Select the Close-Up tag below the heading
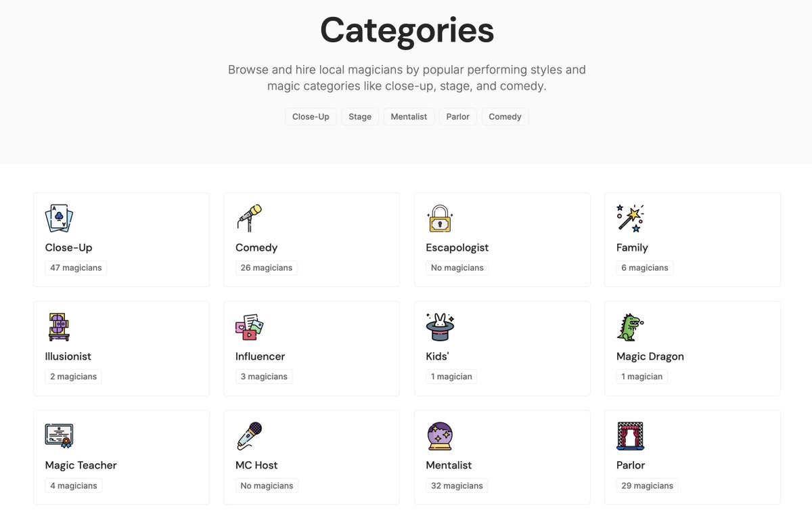Viewport: 812px width, 512px height. click(311, 116)
